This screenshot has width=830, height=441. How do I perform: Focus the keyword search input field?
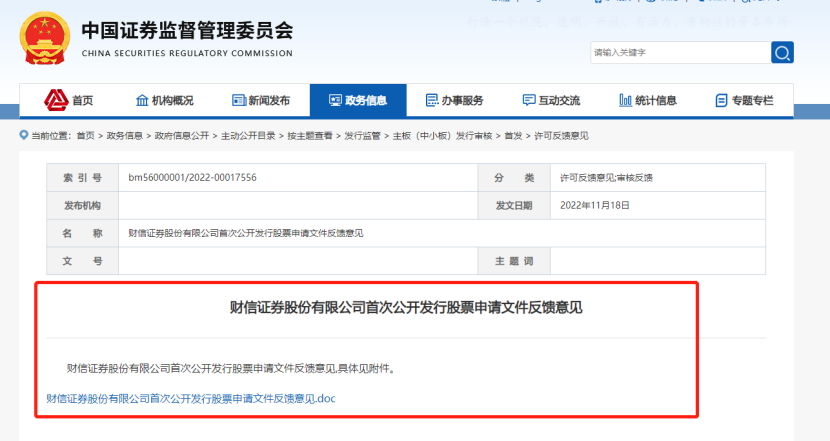click(x=681, y=52)
